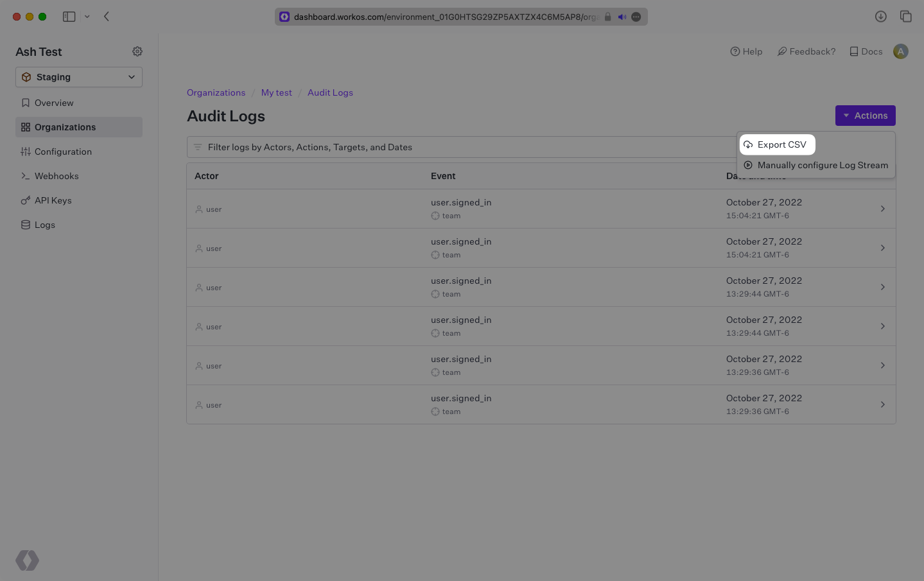Open browser downloads icon
924x581 pixels.
coord(880,17)
